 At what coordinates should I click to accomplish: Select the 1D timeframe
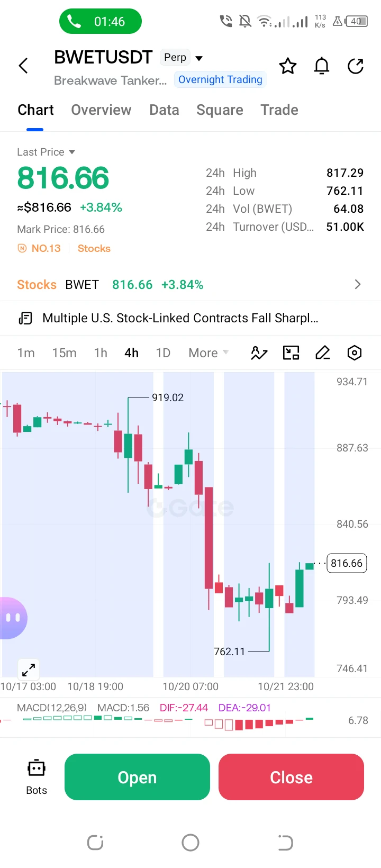pos(163,353)
